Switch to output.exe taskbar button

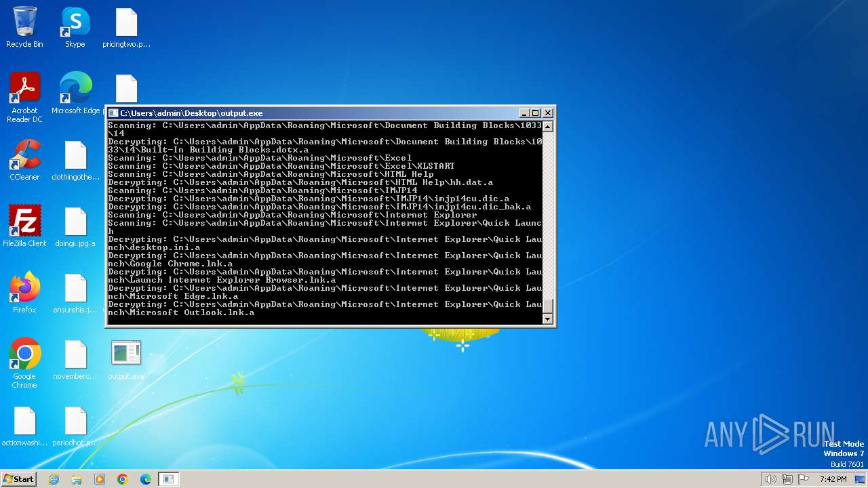point(169,479)
